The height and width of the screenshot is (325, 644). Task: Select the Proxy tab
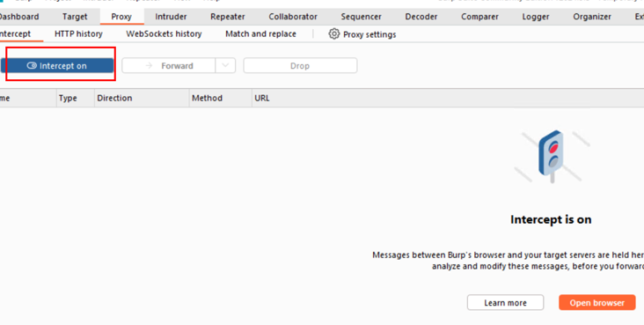point(121,17)
